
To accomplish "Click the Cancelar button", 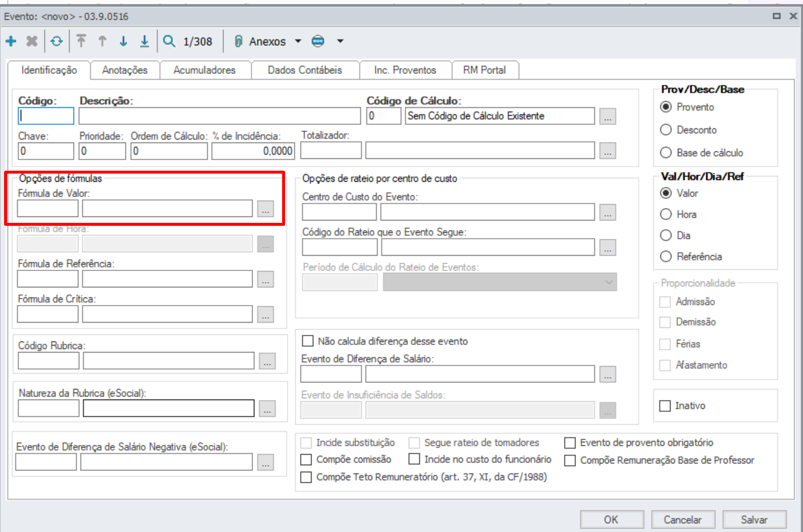I will (x=683, y=520).
